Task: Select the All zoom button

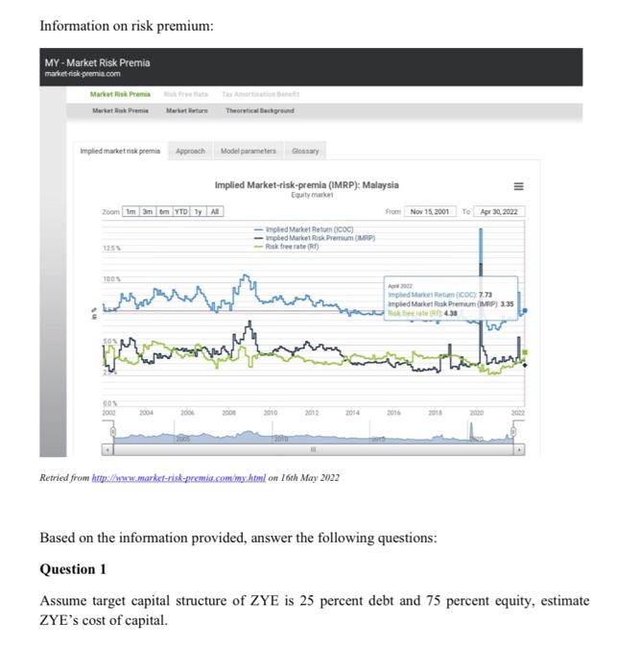Action: coord(215,212)
